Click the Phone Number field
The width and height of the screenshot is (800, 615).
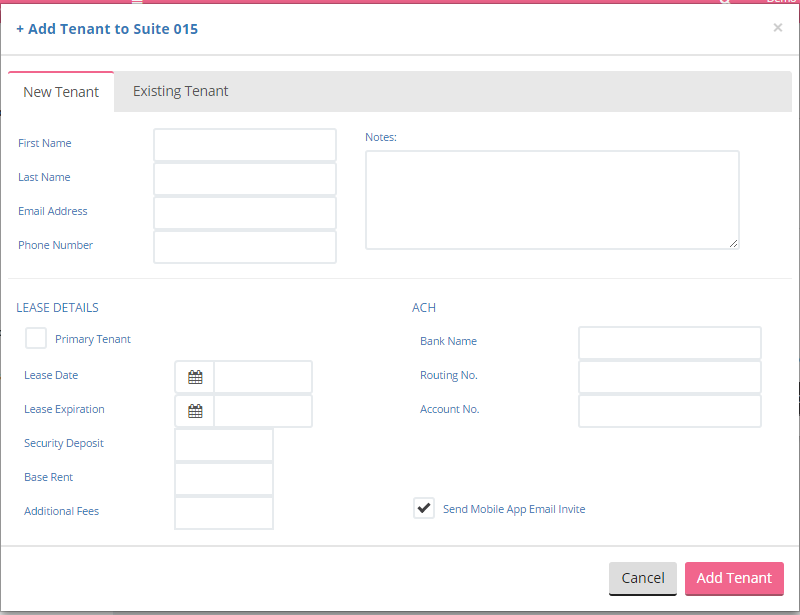(x=245, y=247)
